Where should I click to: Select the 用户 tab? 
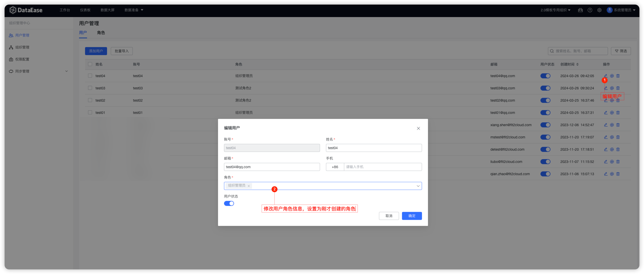pyautogui.click(x=83, y=33)
